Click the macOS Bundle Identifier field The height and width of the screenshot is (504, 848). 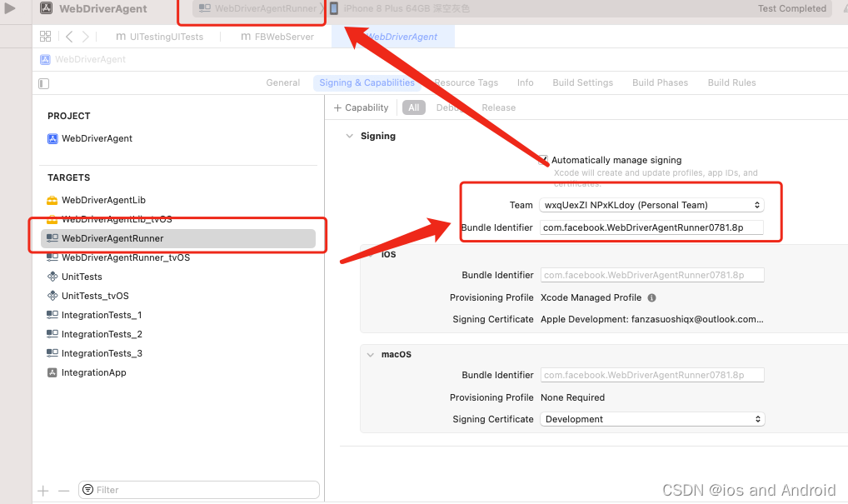point(652,376)
